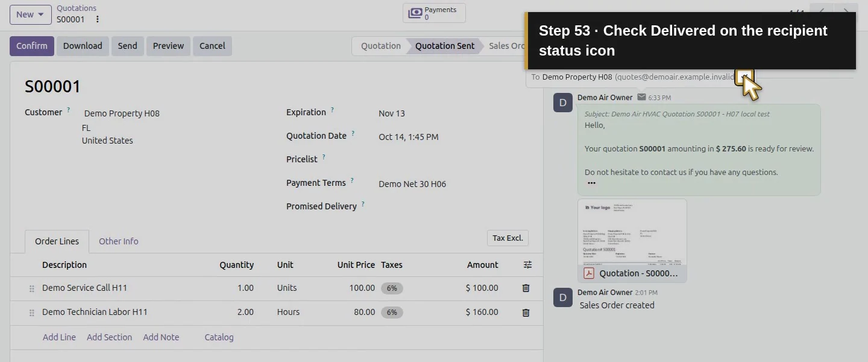Grab the drag handle of Demo Service Call H11

coord(32,289)
